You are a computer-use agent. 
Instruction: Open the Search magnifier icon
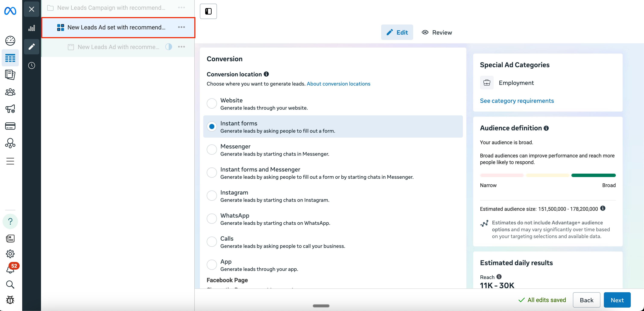pos(10,284)
